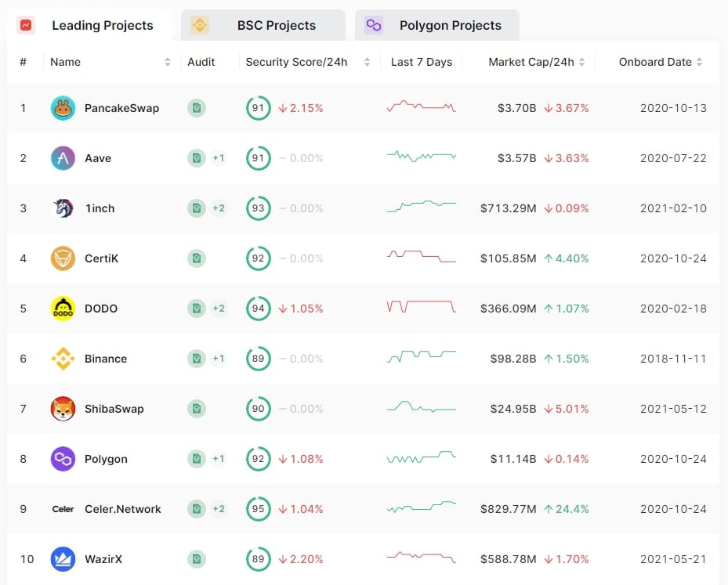Click DODO's Last 7 Days sparkline chart
The width and height of the screenshot is (728, 585).
tap(421, 307)
